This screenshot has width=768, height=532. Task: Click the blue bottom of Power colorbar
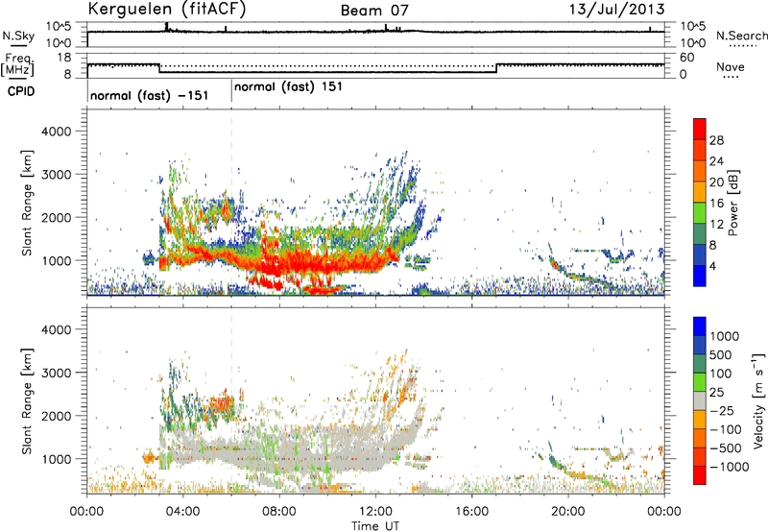(700, 276)
